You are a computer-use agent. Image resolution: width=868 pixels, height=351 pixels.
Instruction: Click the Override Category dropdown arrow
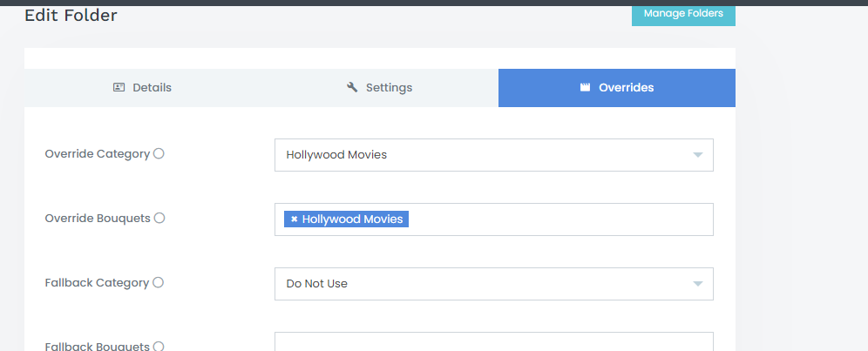coord(698,155)
